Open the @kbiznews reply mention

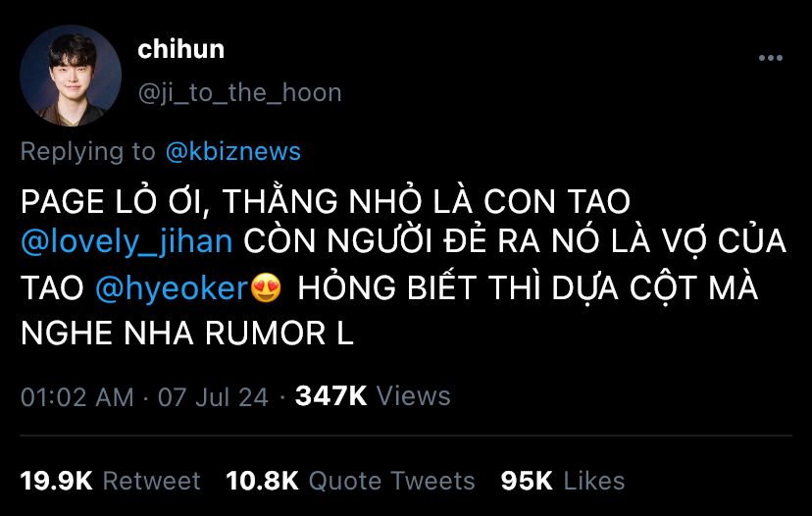pyautogui.click(x=233, y=151)
